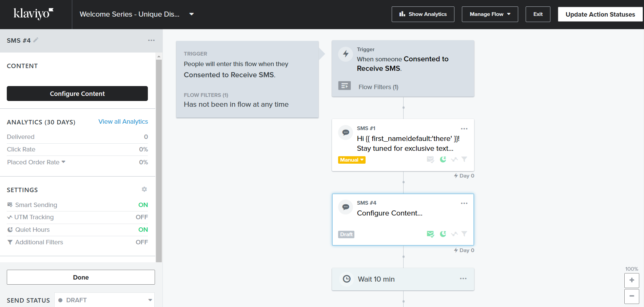Click SMS #4 UTM tracking icon

(x=454, y=234)
